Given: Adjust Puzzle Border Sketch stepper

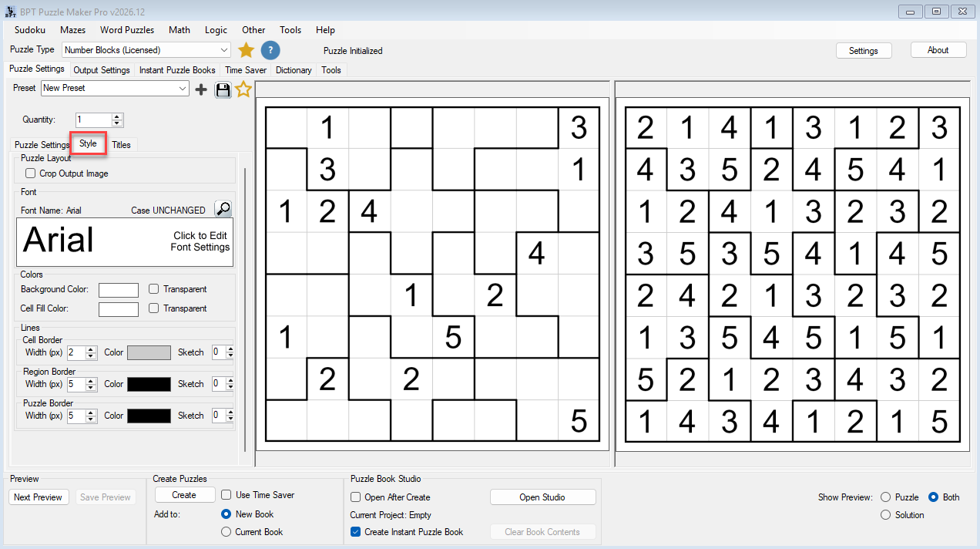Looking at the screenshot, I should pyautogui.click(x=230, y=416).
